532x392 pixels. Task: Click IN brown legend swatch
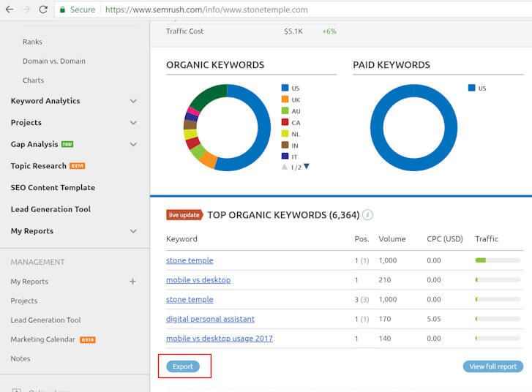click(285, 145)
